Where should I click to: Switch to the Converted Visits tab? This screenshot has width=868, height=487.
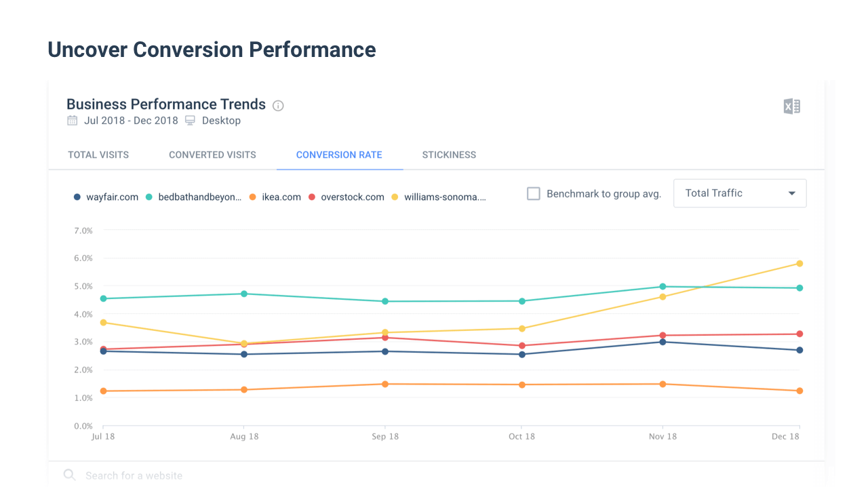212,155
